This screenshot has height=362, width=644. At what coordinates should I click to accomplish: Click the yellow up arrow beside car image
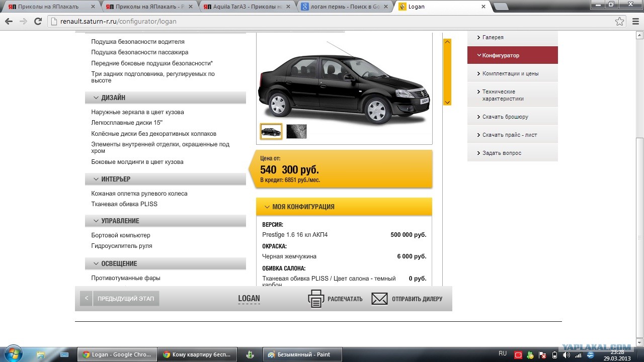(x=447, y=42)
